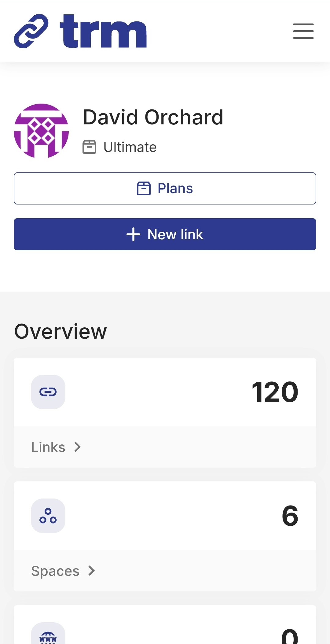Viewport: 330px width, 644px height.
Task: Click the 120 links count
Action: 275,392
